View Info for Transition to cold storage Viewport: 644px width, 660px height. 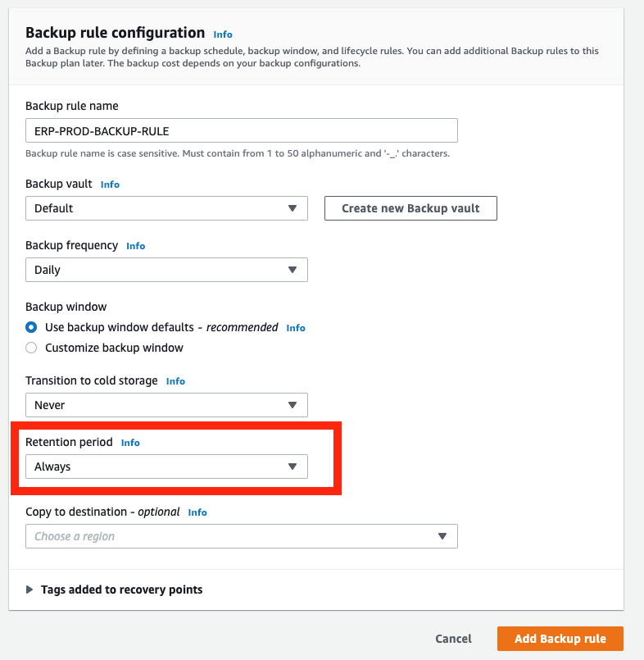click(175, 380)
